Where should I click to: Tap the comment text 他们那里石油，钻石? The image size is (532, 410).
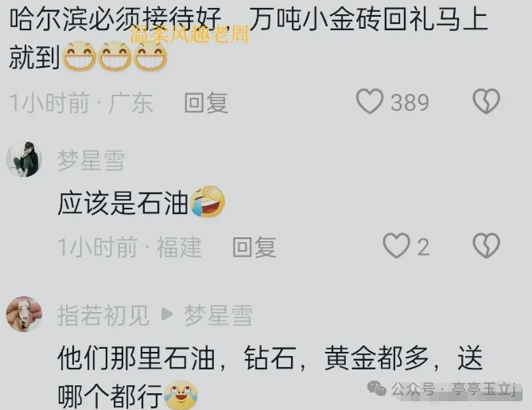pos(270,377)
